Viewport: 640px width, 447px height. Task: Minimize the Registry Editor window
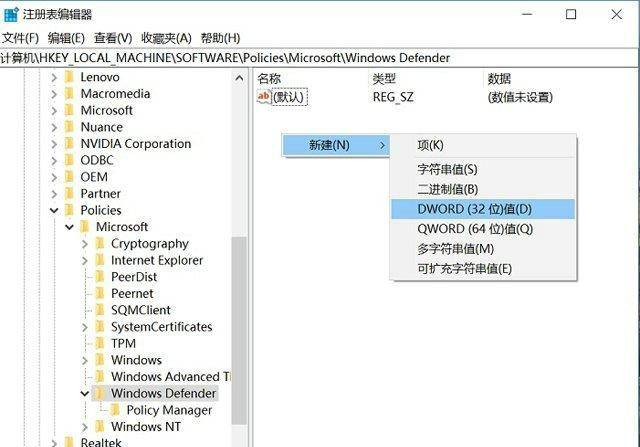coord(527,15)
